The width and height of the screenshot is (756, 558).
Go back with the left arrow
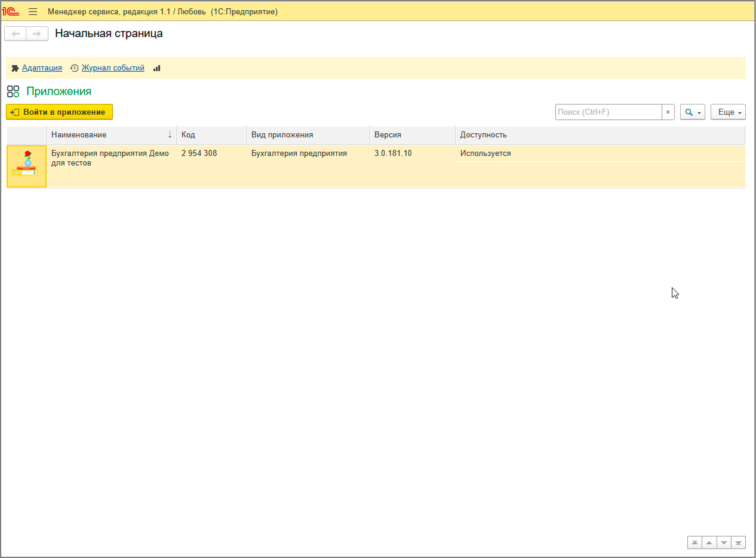pyautogui.click(x=15, y=34)
